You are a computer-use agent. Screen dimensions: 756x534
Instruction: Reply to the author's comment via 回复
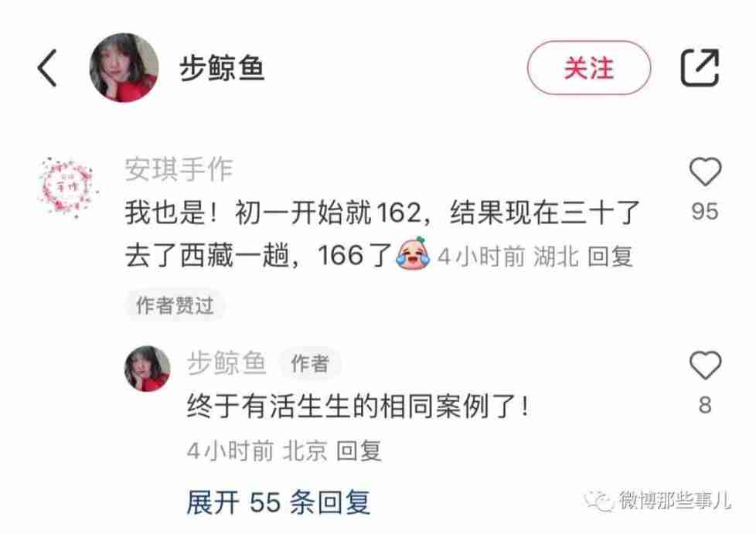pyautogui.click(x=359, y=451)
